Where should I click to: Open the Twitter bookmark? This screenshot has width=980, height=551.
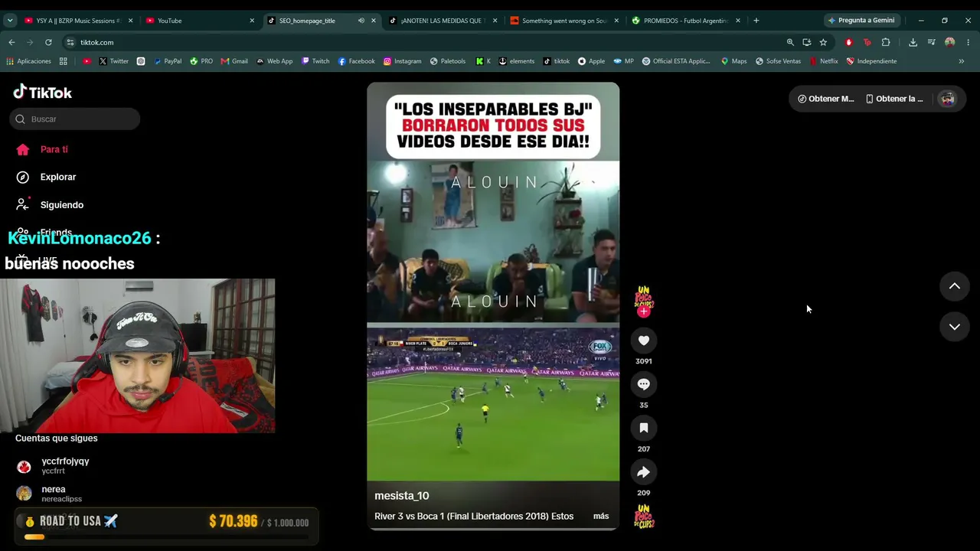[x=113, y=61]
